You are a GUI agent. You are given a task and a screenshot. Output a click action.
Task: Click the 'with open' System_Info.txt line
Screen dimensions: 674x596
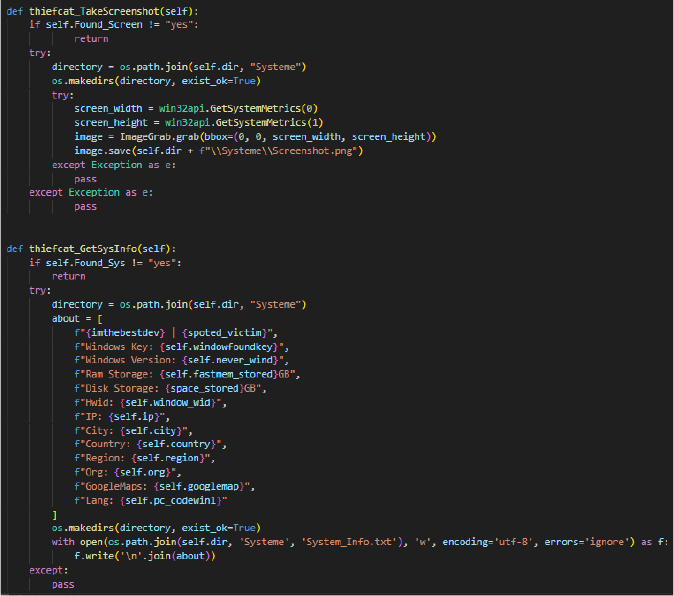coord(360,542)
